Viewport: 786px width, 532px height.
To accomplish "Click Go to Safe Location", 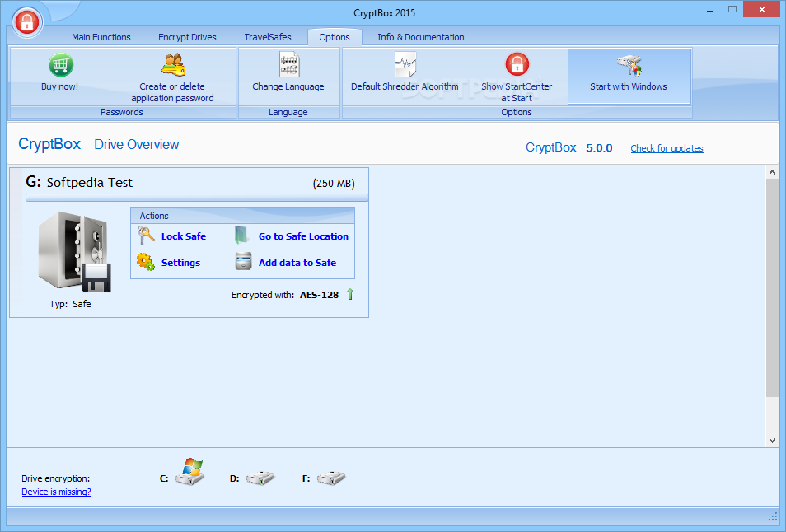I will click(x=303, y=236).
